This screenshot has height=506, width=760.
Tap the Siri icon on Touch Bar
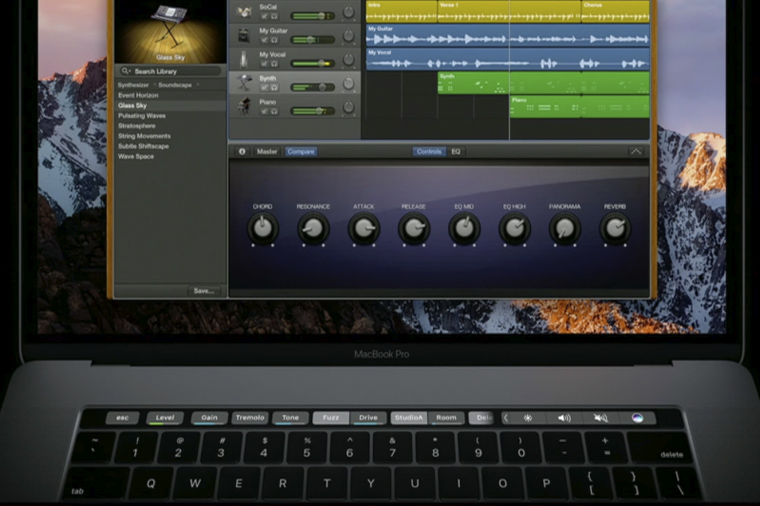(638, 418)
